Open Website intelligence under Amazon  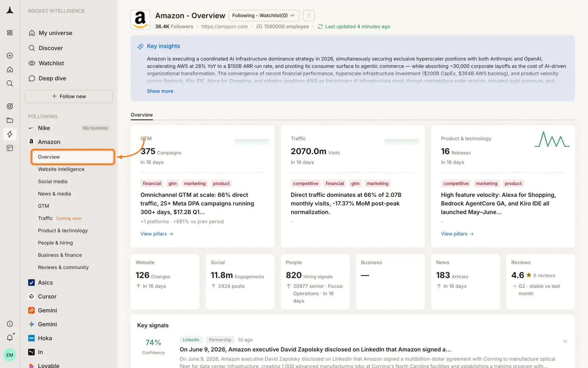[61, 169]
